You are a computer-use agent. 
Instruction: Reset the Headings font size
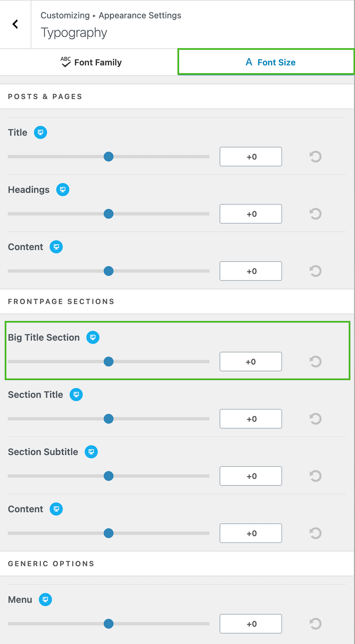tap(315, 214)
